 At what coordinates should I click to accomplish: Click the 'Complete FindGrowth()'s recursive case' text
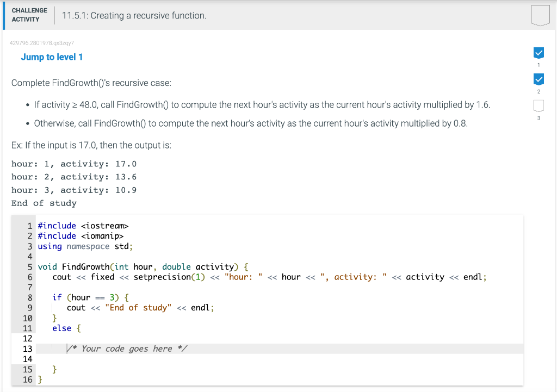91,83
